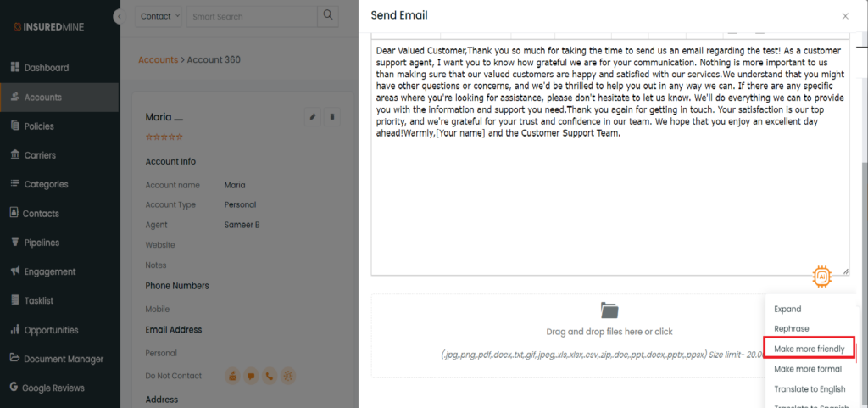Click inside the Smart Search field
This screenshot has width=868, height=408.
tap(252, 16)
